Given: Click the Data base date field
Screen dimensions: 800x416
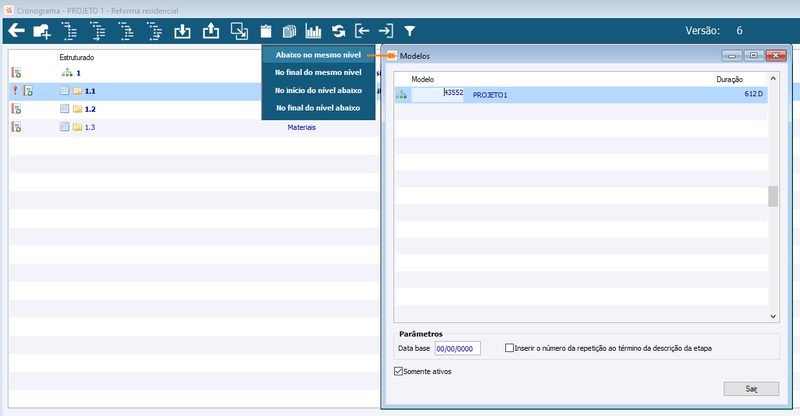Looking at the screenshot, I should coord(457,349).
